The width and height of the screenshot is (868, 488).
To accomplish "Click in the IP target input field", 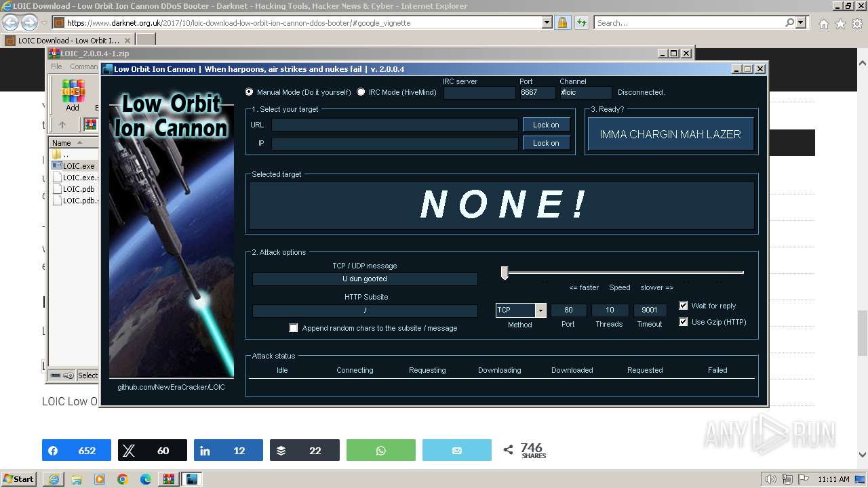I will [x=395, y=143].
